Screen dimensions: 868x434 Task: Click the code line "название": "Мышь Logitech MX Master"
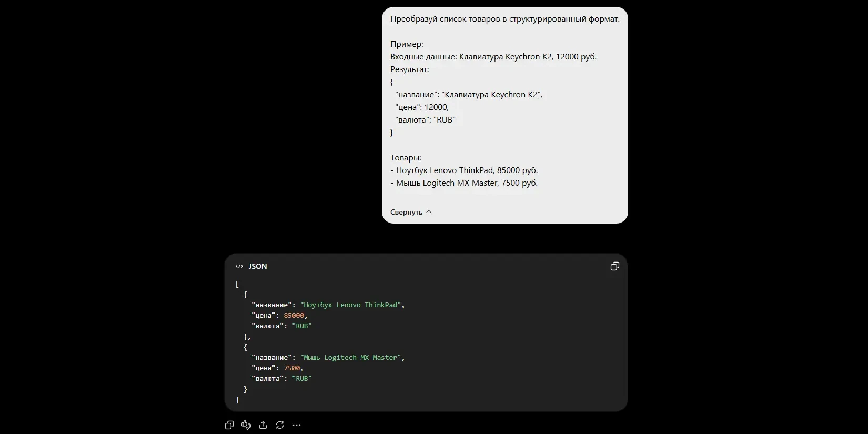328,358
